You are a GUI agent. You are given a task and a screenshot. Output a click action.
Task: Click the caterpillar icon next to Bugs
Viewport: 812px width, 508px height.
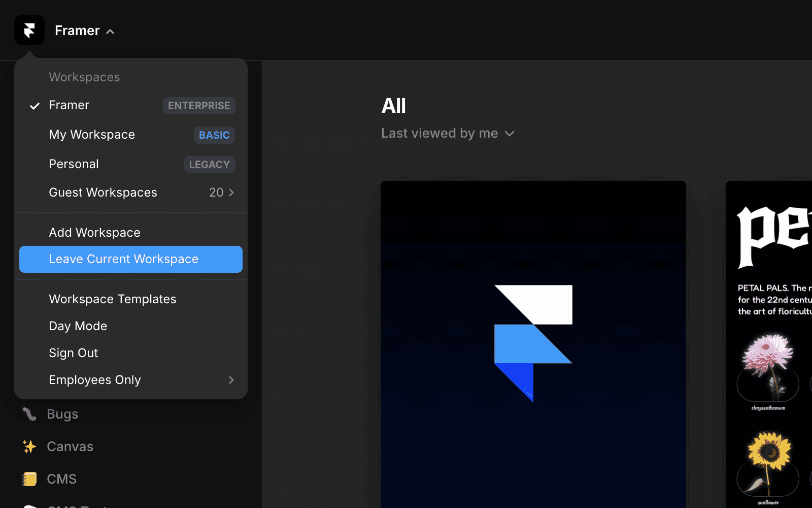(30, 414)
